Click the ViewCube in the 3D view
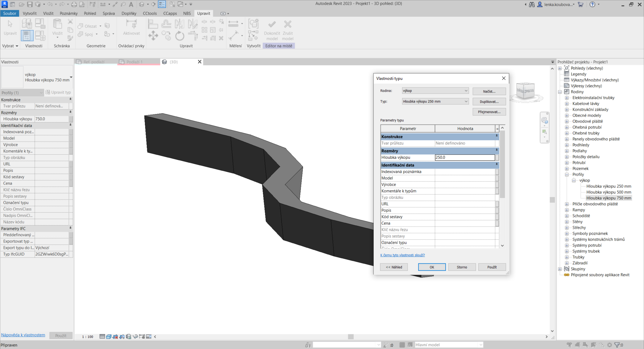Screen dimensions: 644x349 click(x=525, y=91)
